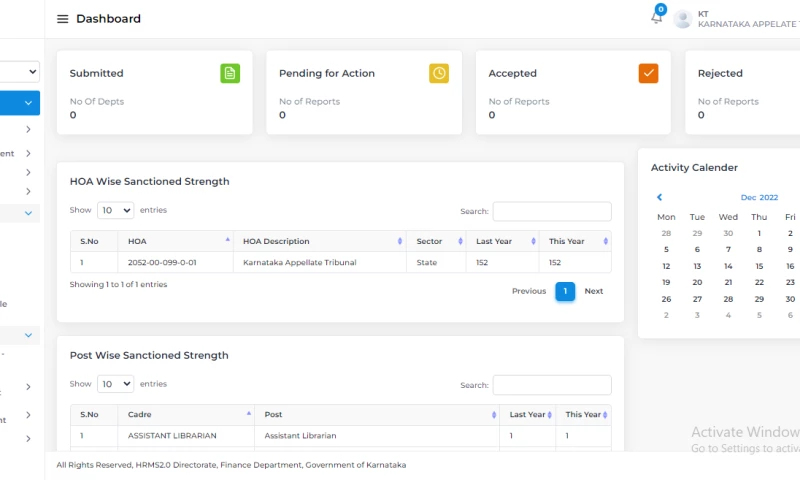
Task: Click the HOA Wise table search field
Action: pyautogui.click(x=551, y=211)
